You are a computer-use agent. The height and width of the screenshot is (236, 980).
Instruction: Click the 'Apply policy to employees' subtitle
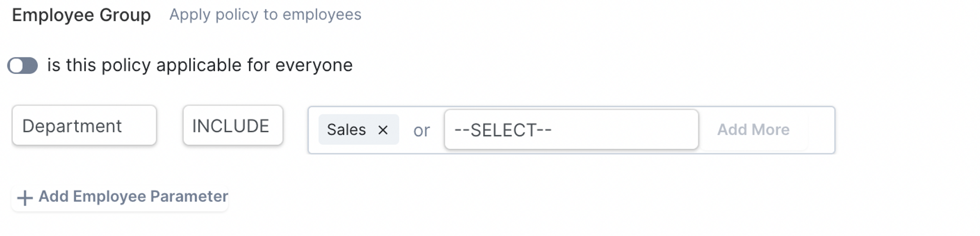pos(265,15)
